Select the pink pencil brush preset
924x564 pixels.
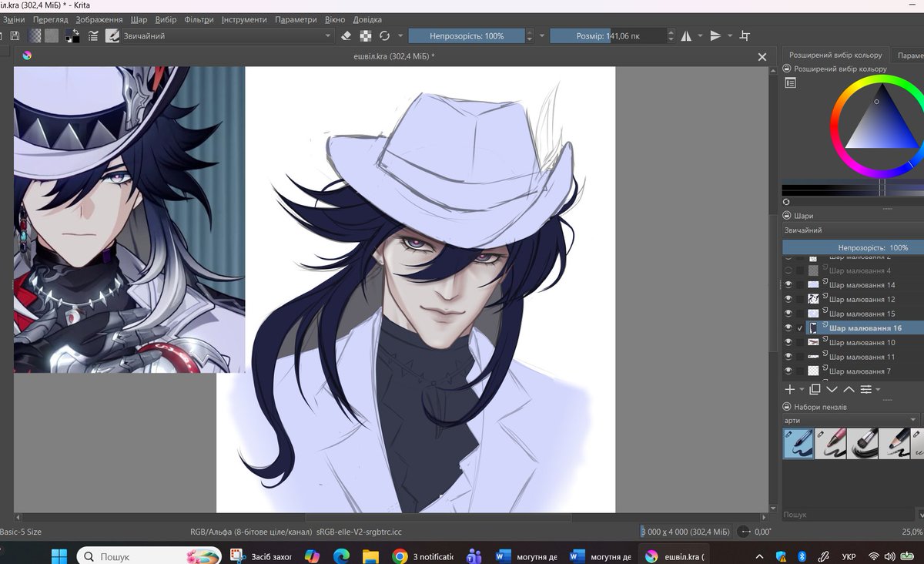click(x=831, y=444)
